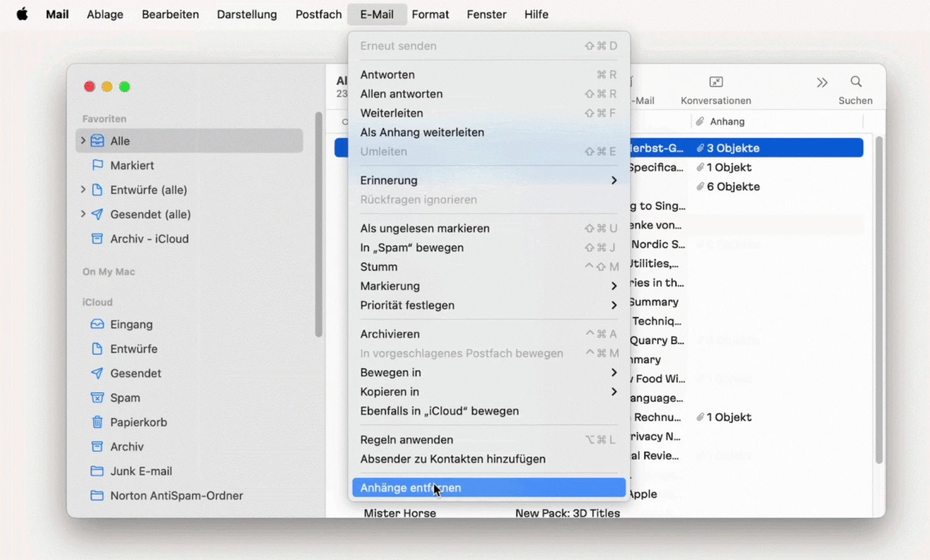Open the Kopieren in submenu
930x560 pixels.
(x=489, y=391)
